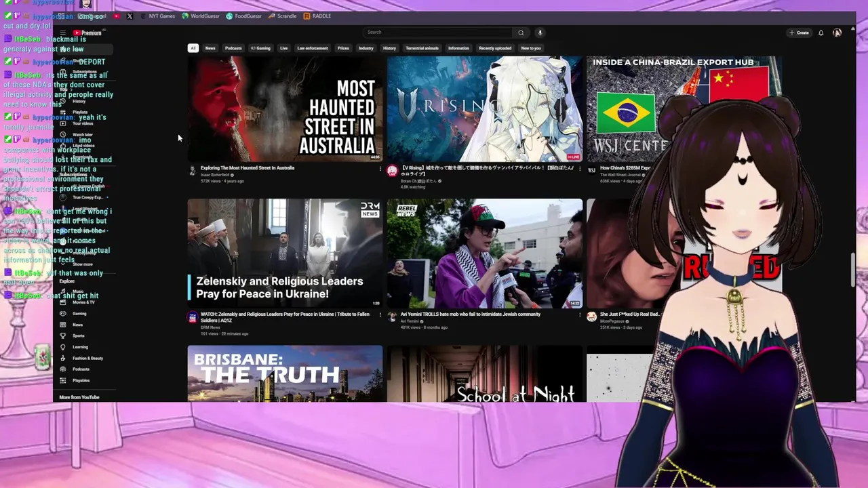Viewport: 868px width, 488px height.
Task: Open the FoodGuessr bookmark
Action: coord(244,16)
